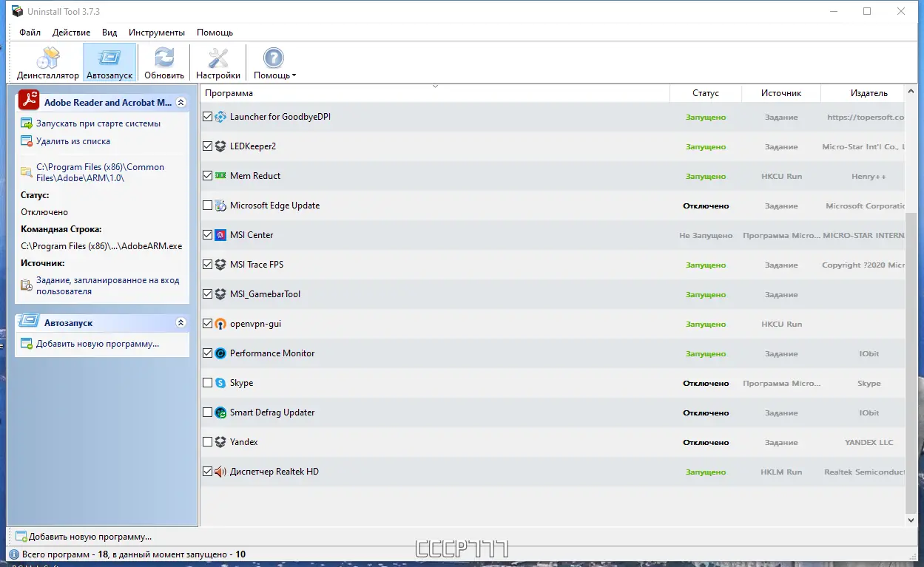Click Удалить из списка link

click(x=73, y=141)
